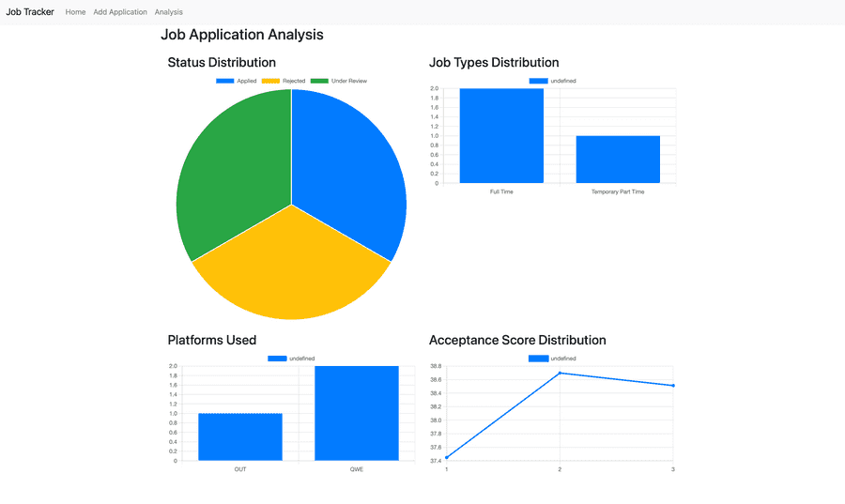The width and height of the screenshot is (845, 504).
Task: Click the OUT platform bar
Action: [240, 437]
